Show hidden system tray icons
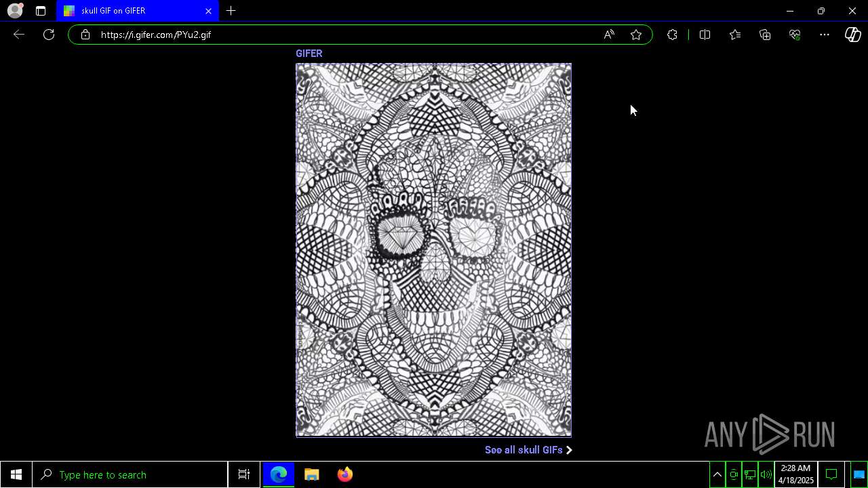868x488 pixels. [717, 474]
